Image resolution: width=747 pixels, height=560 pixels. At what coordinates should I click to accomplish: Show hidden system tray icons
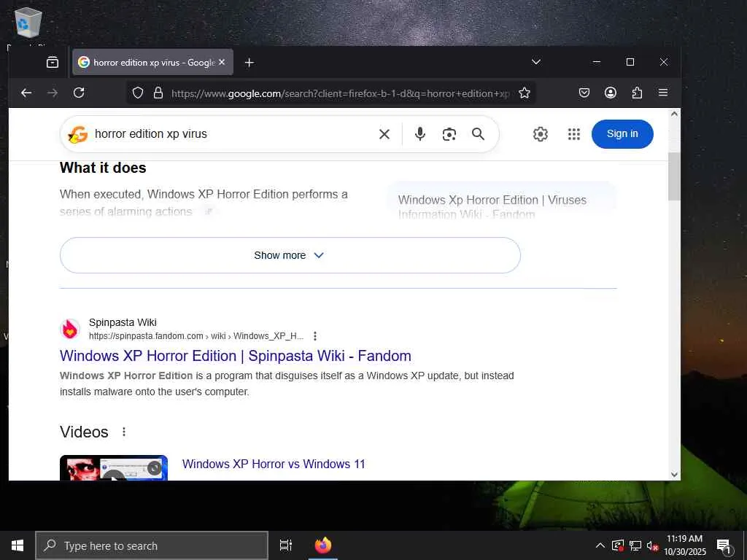pyautogui.click(x=600, y=545)
